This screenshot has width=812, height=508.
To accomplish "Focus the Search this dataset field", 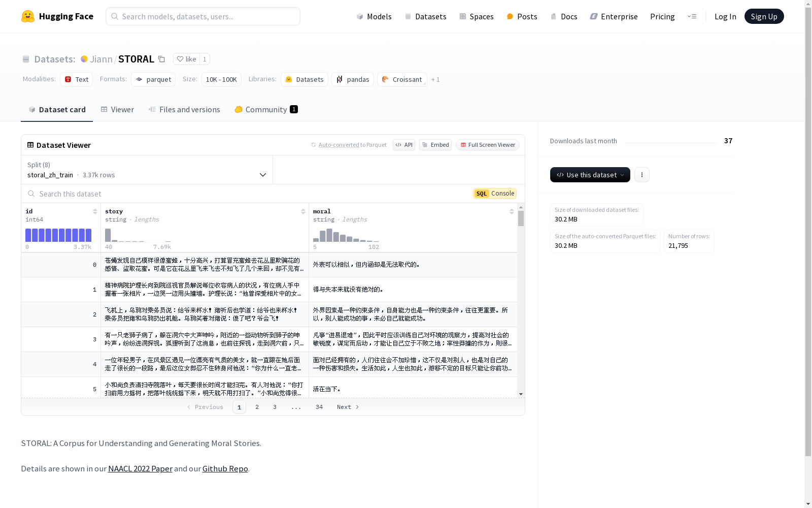I will (x=246, y=194).
